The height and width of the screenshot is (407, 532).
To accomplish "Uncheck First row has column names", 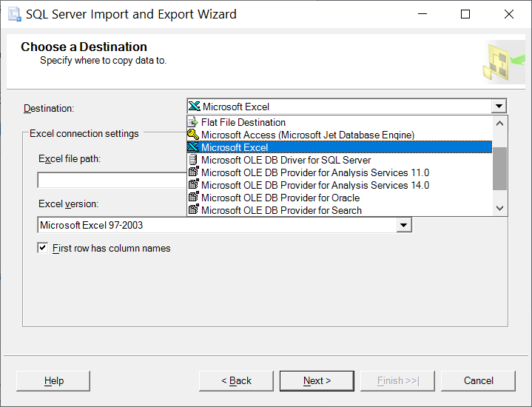I will pyautogui.click(x=42, y=248).
